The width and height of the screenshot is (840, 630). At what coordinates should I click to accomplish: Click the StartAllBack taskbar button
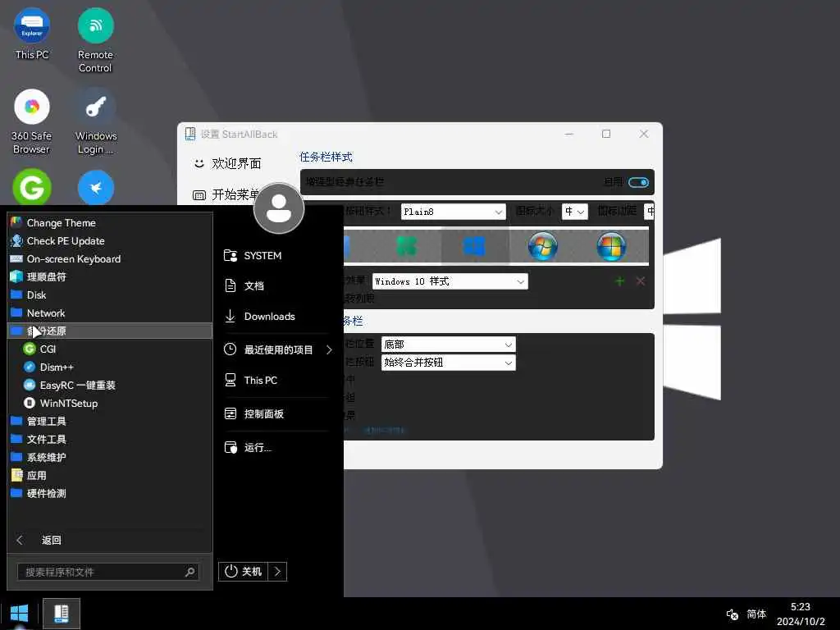coord(61,614)
